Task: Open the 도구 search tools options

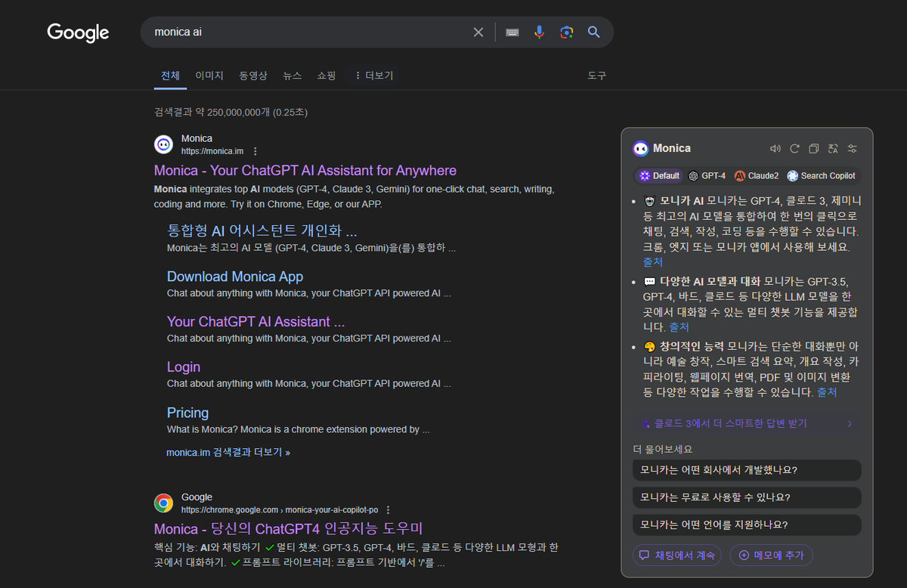Action: pyautogui.click(x=597, y=76)
